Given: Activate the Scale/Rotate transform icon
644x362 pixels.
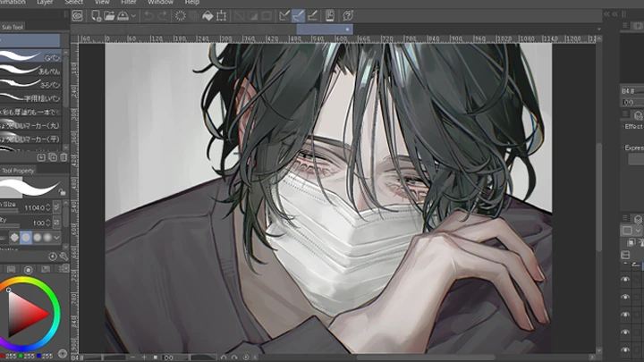Looking at the screenshot, I should [222, 16].
